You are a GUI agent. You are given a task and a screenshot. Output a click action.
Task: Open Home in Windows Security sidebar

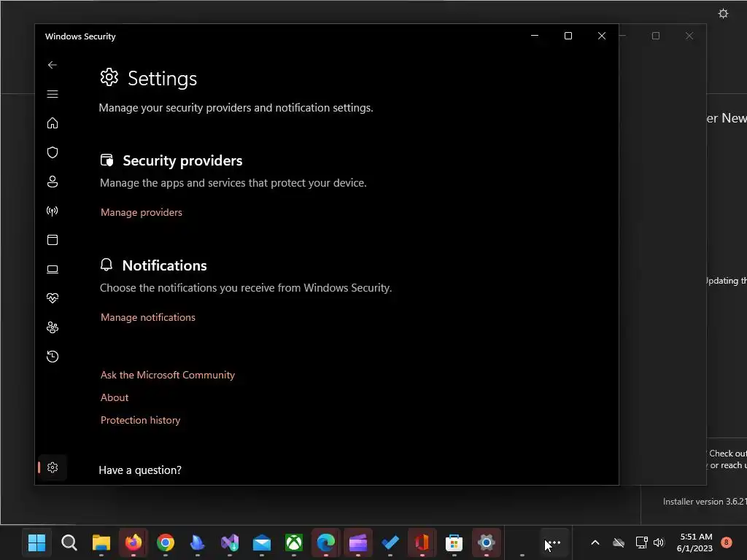point(53,123)
